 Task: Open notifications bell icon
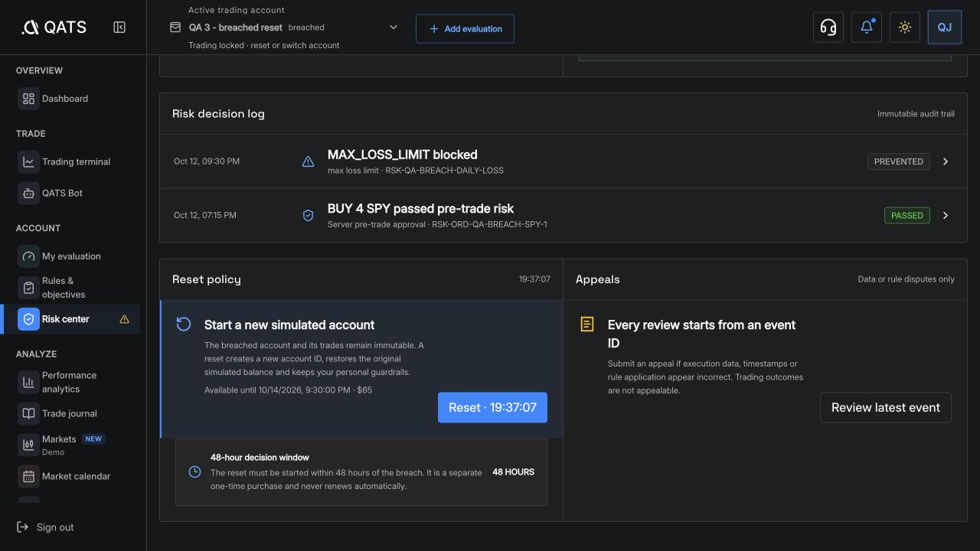click(867, 28)
